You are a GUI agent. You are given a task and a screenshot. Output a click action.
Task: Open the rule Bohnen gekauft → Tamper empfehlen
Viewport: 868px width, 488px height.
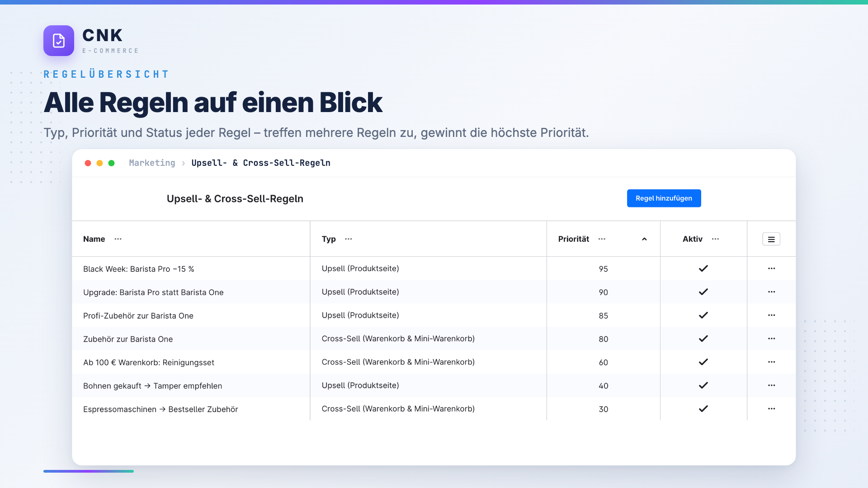pyautogui.click(x=153, y=386)
